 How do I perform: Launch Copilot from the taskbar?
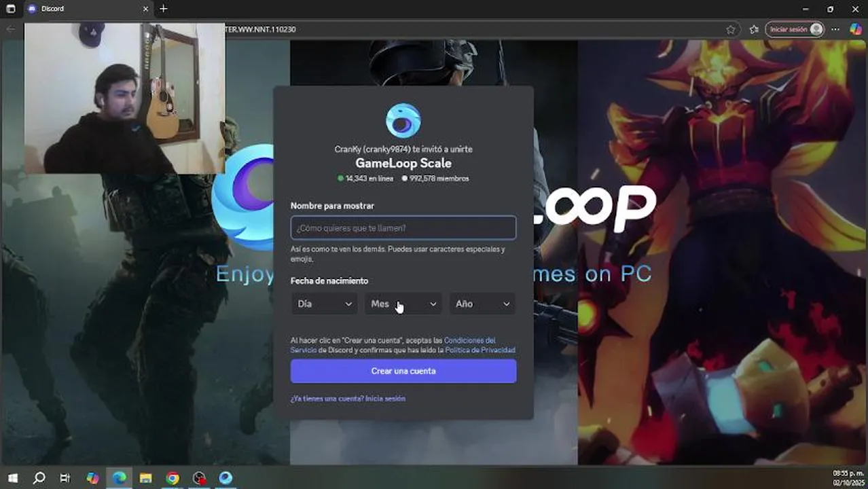coord(92,478)
